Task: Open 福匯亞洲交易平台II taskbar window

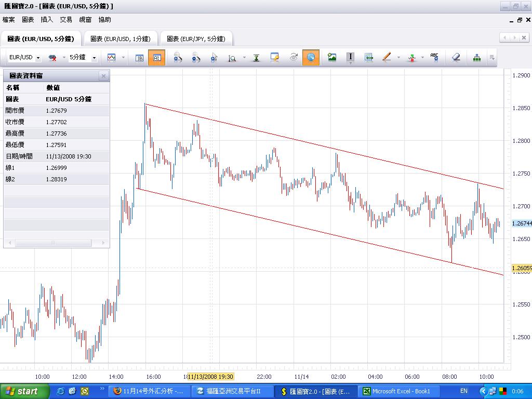Action: pyautogui.click(x=232, y=391)
